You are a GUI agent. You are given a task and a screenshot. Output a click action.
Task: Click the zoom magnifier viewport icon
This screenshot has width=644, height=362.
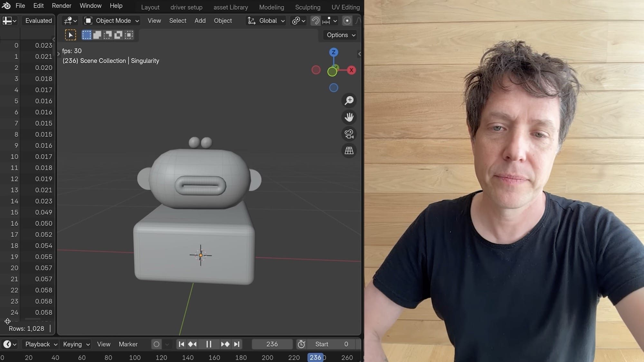[349, 101]
